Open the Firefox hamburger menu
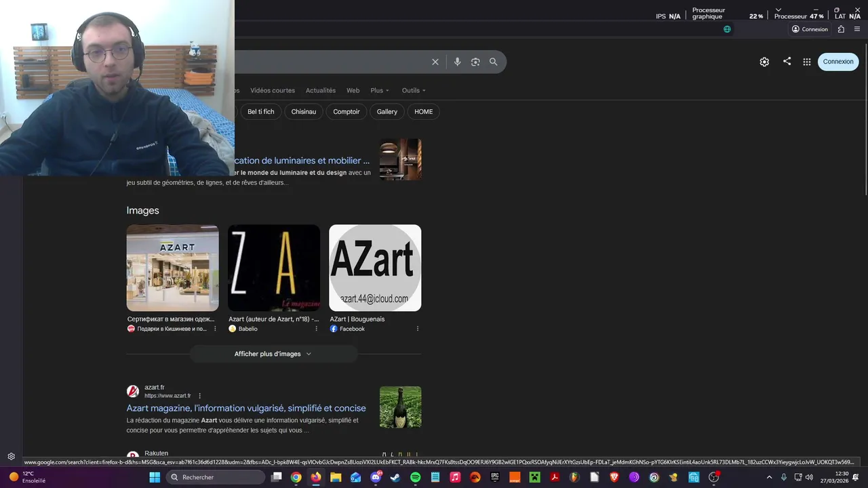868x488 pixels. pyautogui.click(x=857, y=29)
